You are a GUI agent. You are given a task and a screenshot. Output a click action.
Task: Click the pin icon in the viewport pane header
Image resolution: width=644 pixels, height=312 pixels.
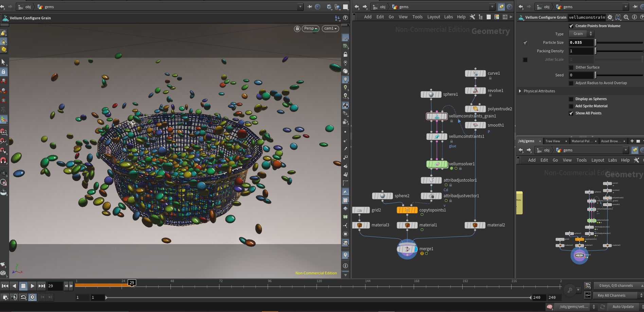pos(310,7)
